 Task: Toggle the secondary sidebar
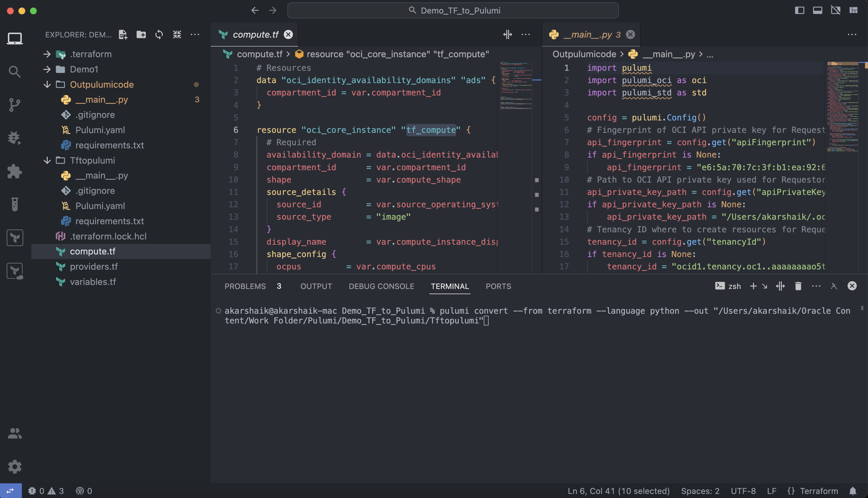click(836, 10)
